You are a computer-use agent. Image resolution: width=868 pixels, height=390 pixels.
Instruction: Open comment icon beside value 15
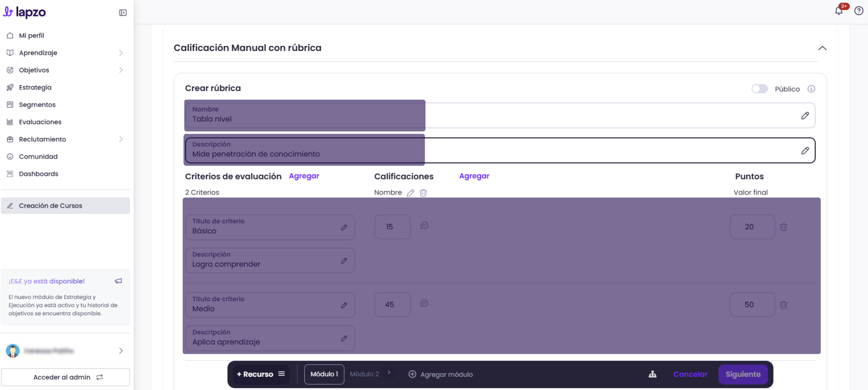click(424, 226)
